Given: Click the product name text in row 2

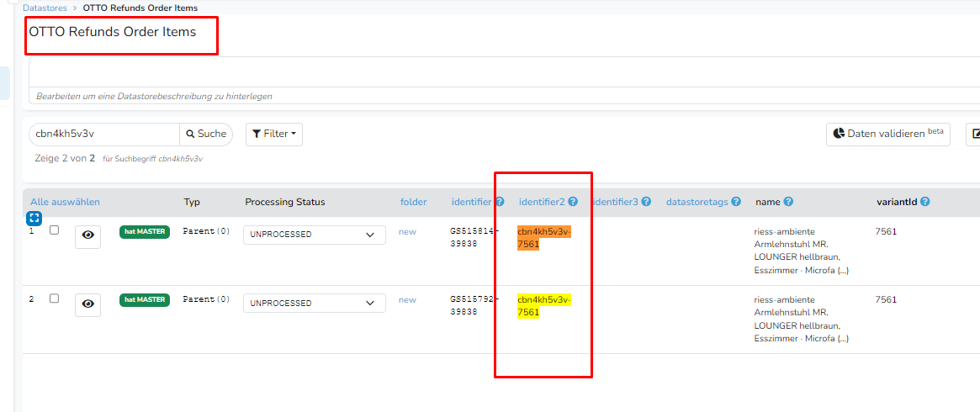Looking at the screenshot, I should point(802,319).
